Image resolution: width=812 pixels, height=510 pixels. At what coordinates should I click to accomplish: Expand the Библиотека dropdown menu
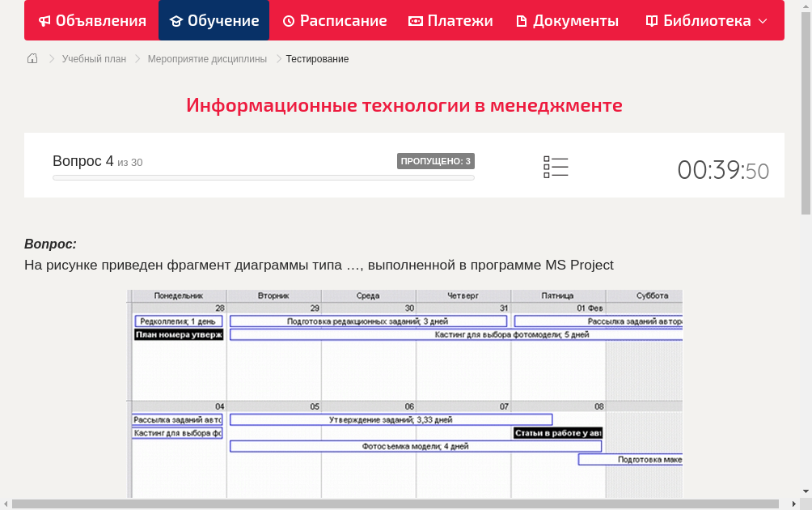763,20
